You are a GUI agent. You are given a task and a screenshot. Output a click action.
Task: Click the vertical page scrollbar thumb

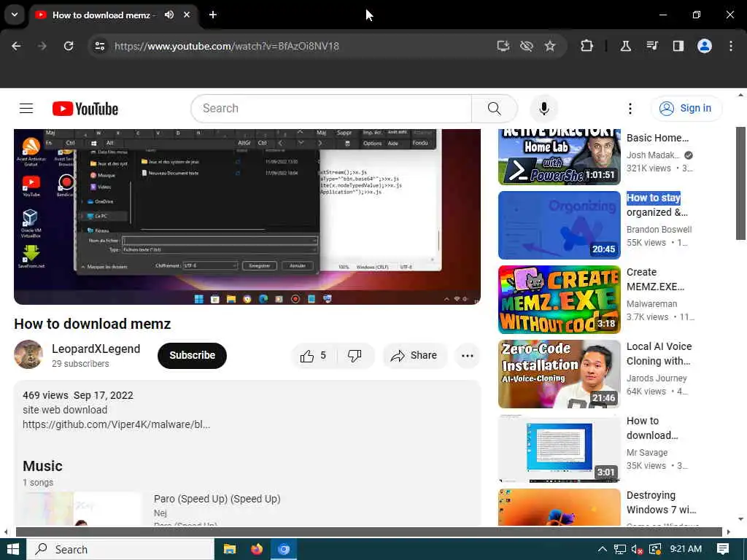[741, 183]
